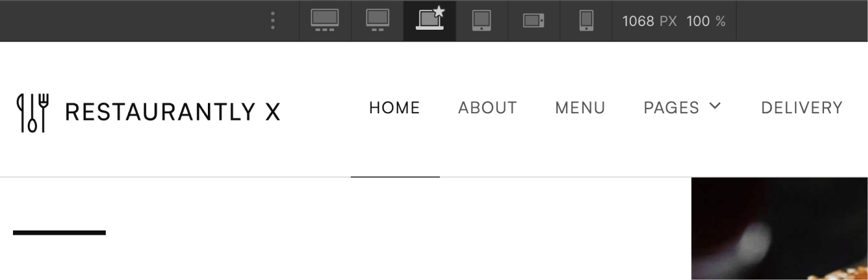Viewport: 868px width, 280px height.
Task: Click the RESTAURANTLY X brand name
Action: point(173,112)
